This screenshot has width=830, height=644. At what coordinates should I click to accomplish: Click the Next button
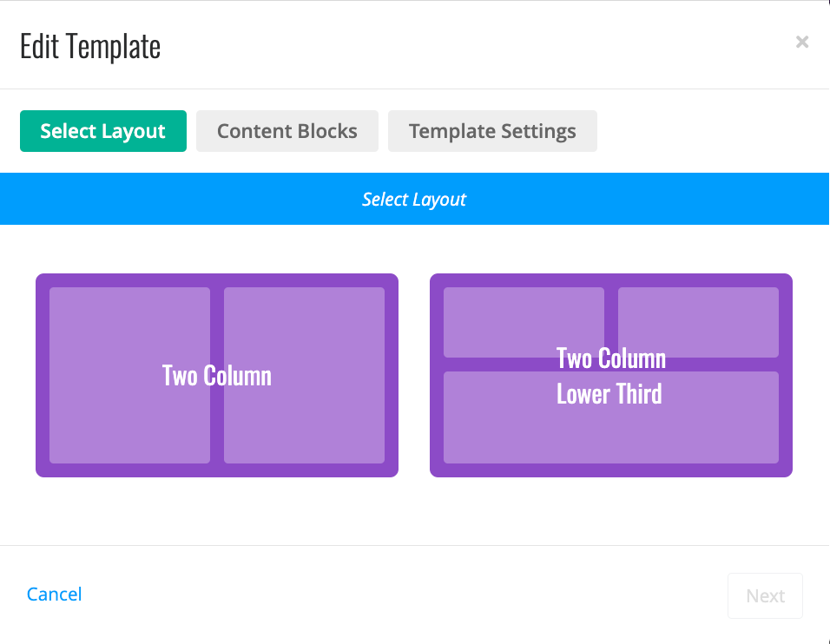coord(765,596)
